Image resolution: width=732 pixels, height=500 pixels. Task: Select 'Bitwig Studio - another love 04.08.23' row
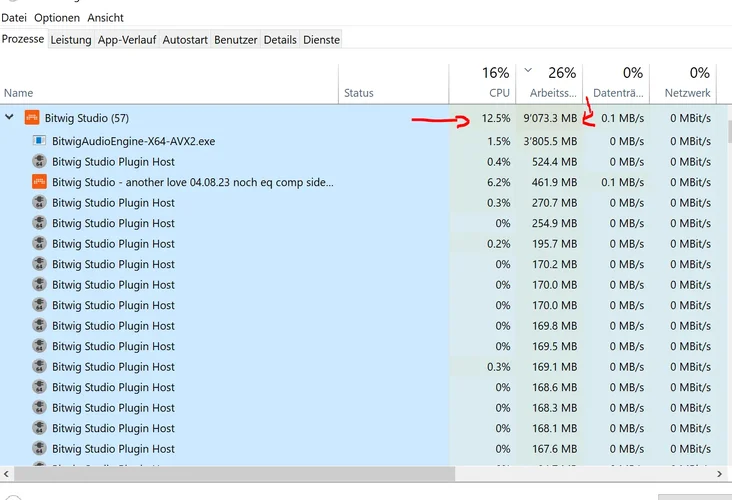tap(364, 182)
